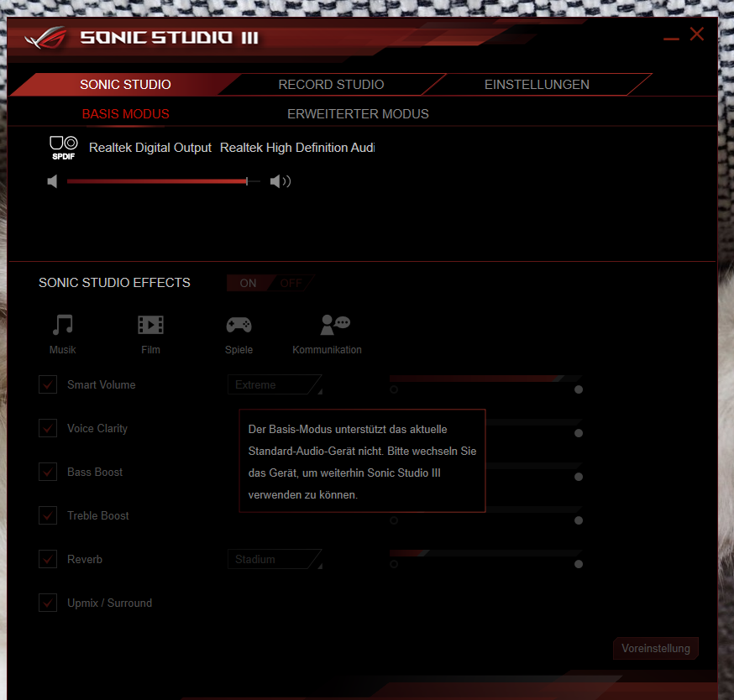This screenshot has height=700, width=734.
Task: Mute via the quiet speaker icon
Action: point(52,181)
